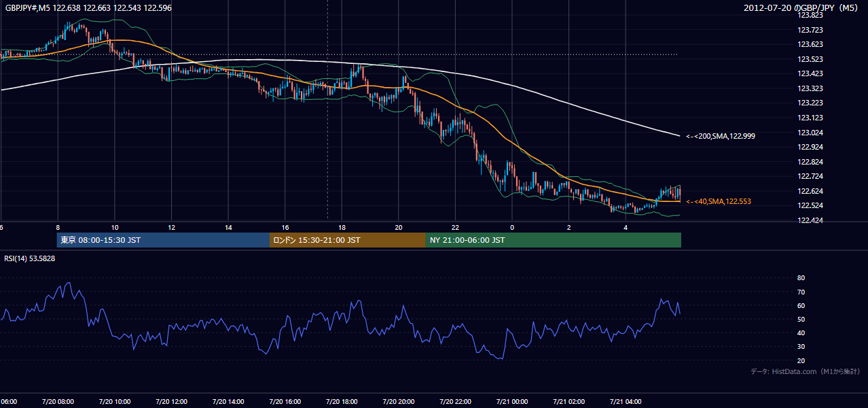Image resolution: width=868 pixels, height=408 pixels.
Task: Click the 200,SMA,122.999 indicator label
Action: pyautogui.click(x=721, y=136)
